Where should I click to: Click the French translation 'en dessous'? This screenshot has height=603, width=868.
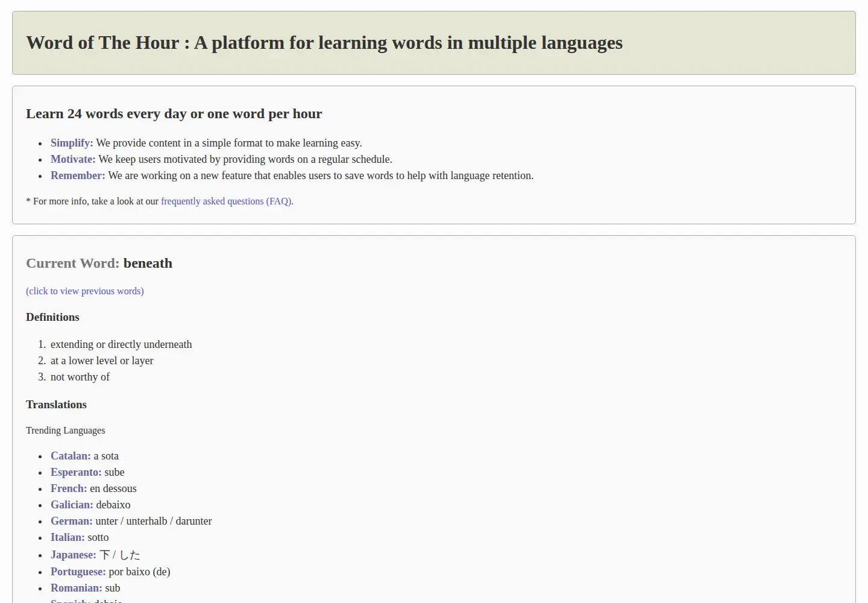[113, 488]
